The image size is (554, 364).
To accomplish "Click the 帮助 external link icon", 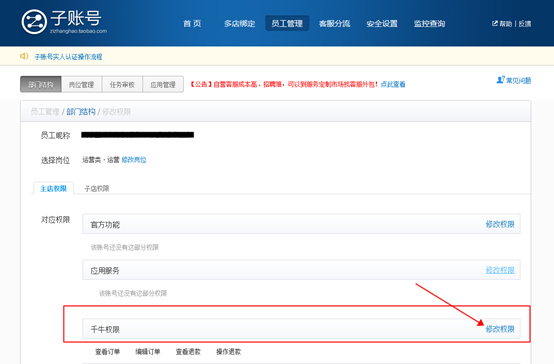I will tap(495, 23).
